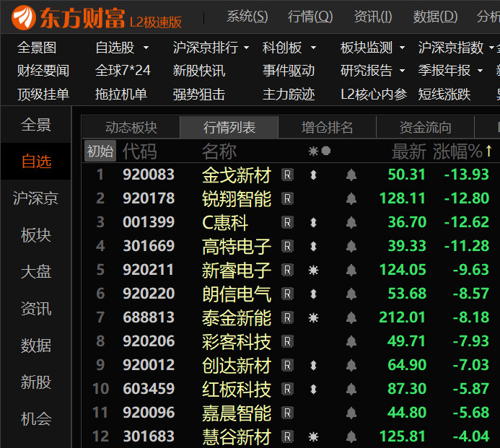500x448 pixels.
Task: Click the R badge next to 泰金新能
Action: tap(287, 317)
